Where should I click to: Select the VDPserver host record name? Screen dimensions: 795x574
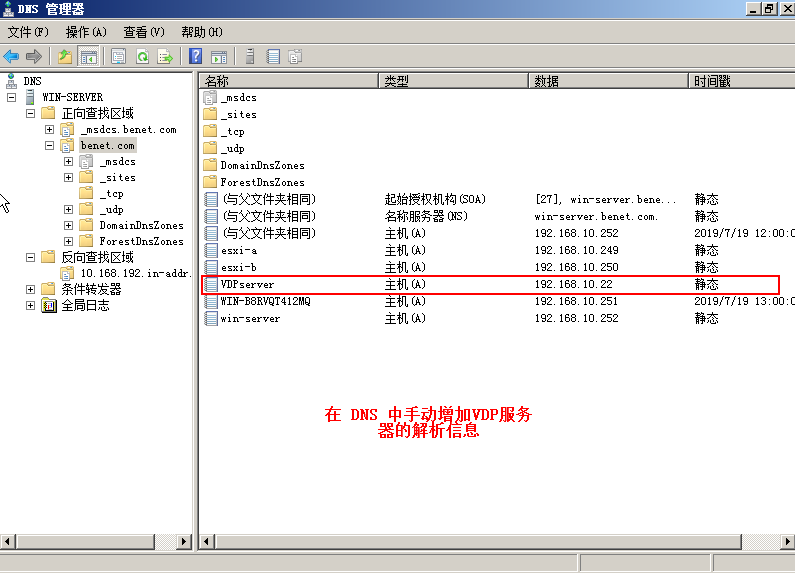click(x=247, y=284)
